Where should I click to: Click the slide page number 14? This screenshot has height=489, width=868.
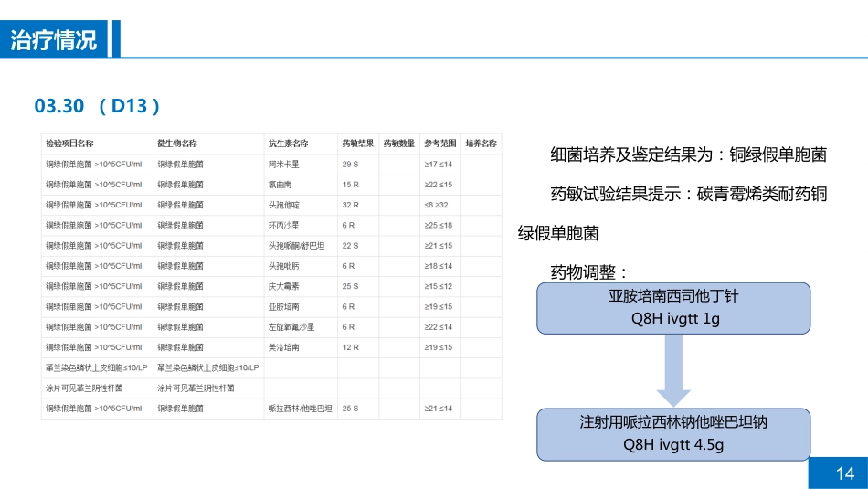(845, 473)
